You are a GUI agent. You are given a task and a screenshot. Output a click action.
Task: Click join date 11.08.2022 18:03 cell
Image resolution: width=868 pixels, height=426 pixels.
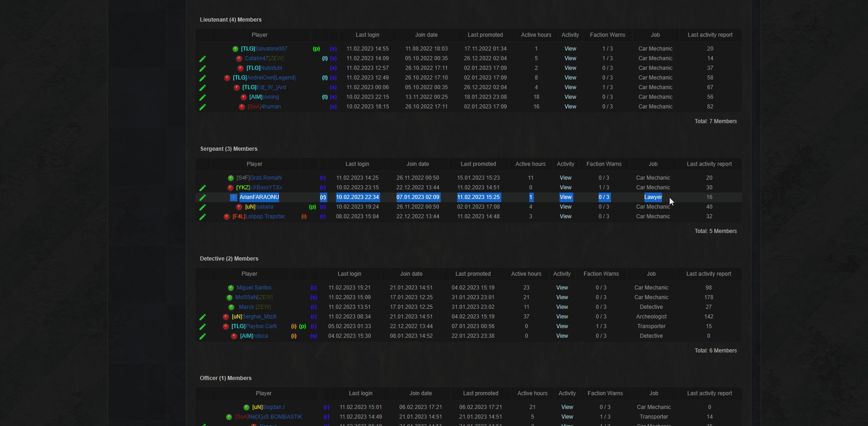pos(426,49)
